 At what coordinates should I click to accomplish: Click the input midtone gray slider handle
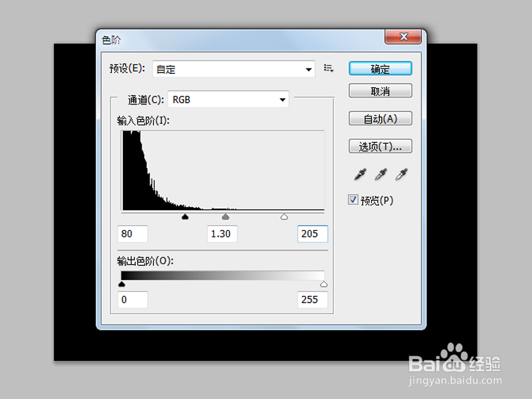click(225, 217)
